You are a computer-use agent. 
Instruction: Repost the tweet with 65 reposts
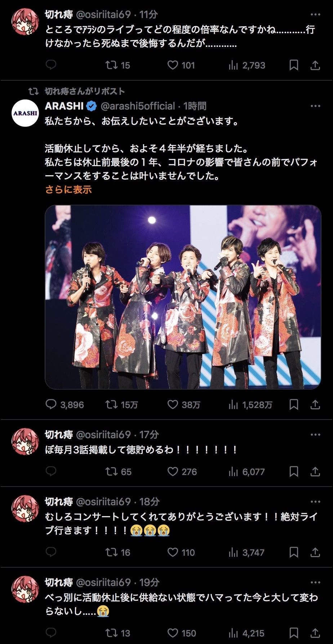click(x=111, y=472)
